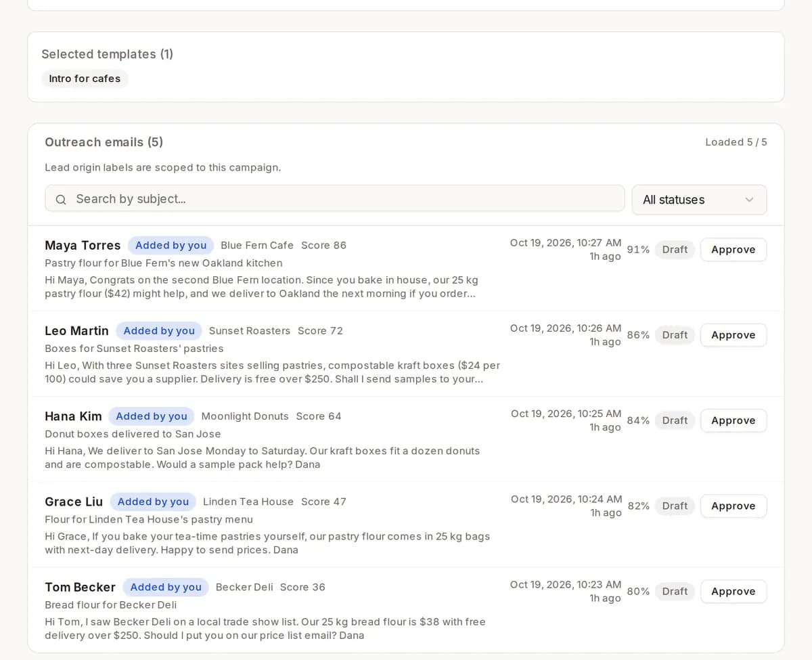Click the 82% confidence value

click(x=639, y=506)
